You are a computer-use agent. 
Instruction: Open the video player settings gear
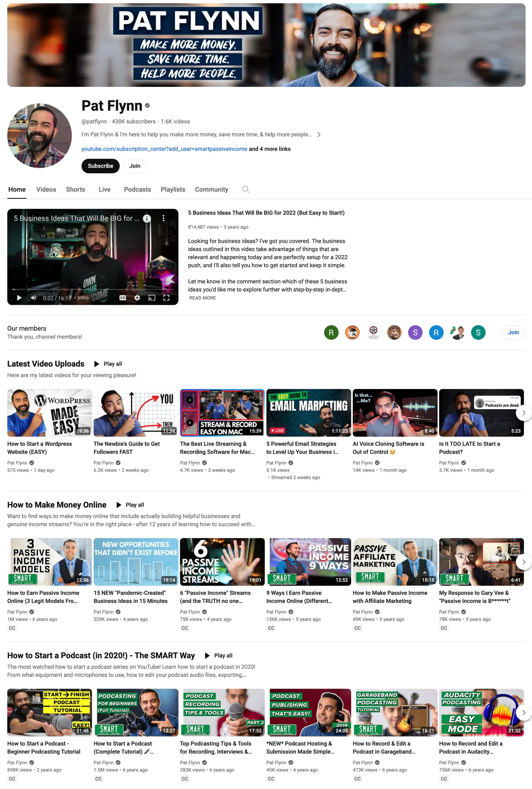(137, 298)
